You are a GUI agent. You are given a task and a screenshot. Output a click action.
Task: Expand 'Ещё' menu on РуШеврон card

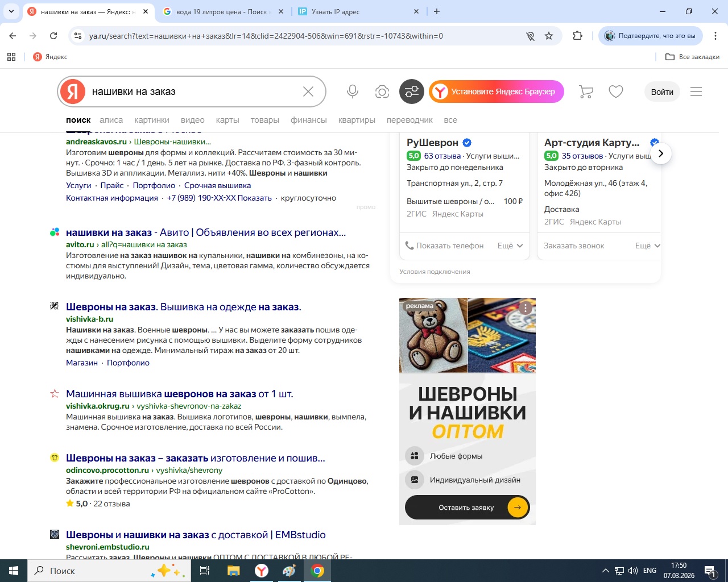510,246
